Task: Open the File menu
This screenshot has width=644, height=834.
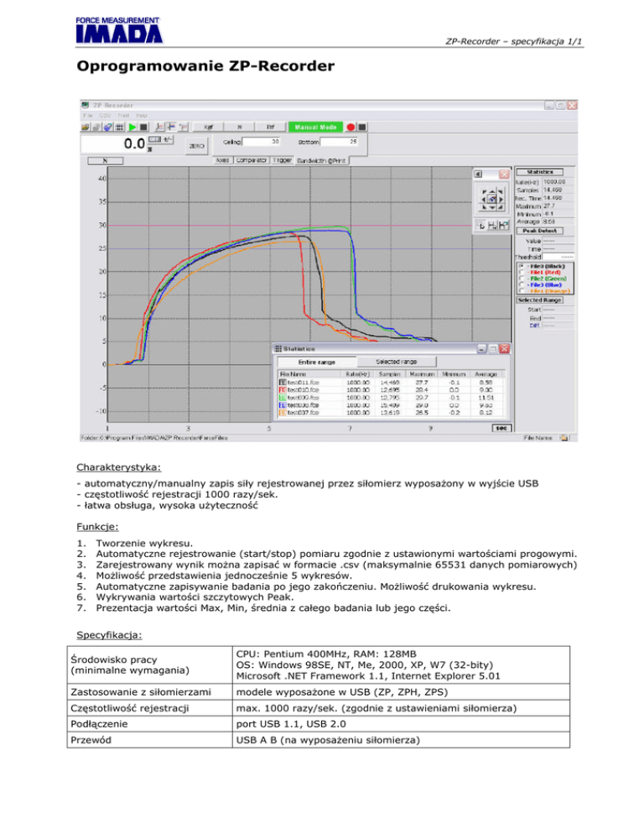Action: point(87,115)
